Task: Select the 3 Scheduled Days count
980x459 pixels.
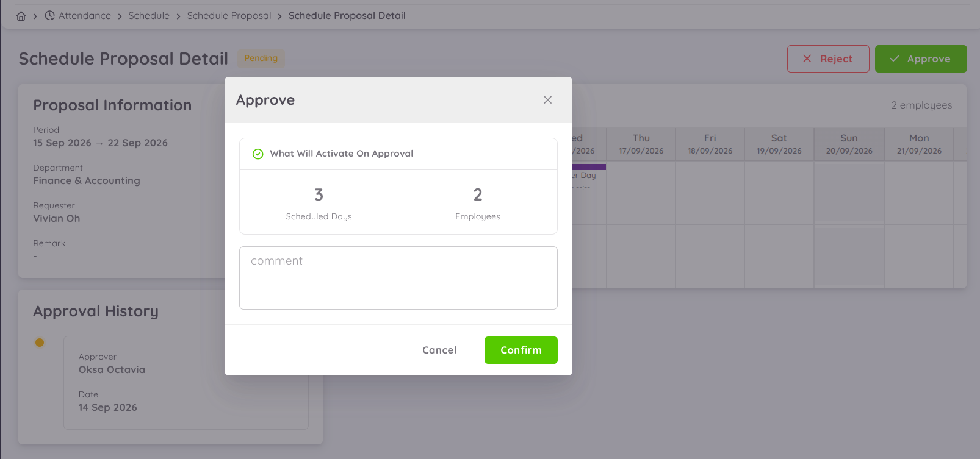Action: (x=319, y=195)
